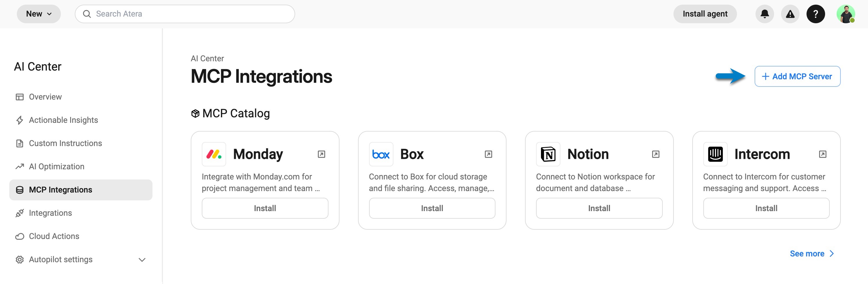868x284 pixels.
Task: Install the Box integration
Action: tap(432, 208)
